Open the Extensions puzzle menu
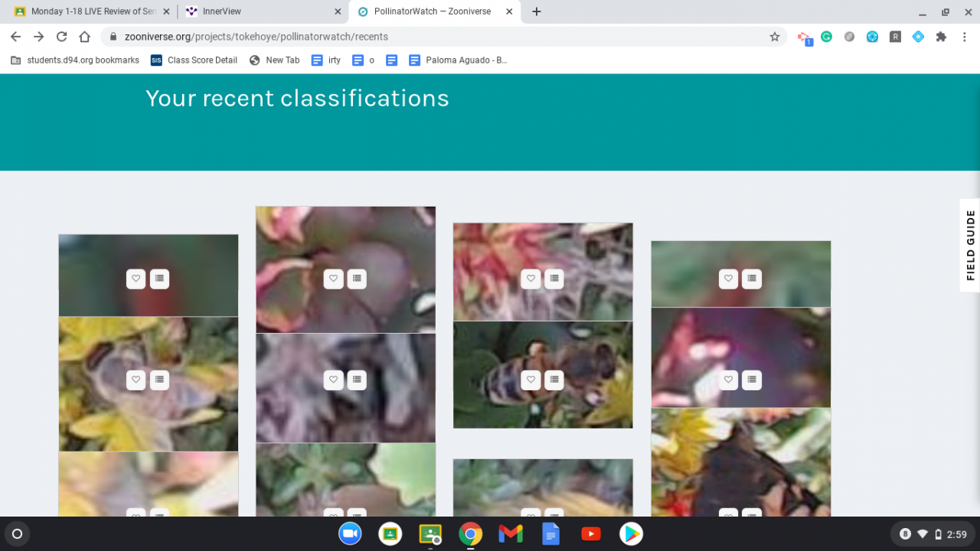Viewport: 980px width, 551px height. (x=941, y=37)
